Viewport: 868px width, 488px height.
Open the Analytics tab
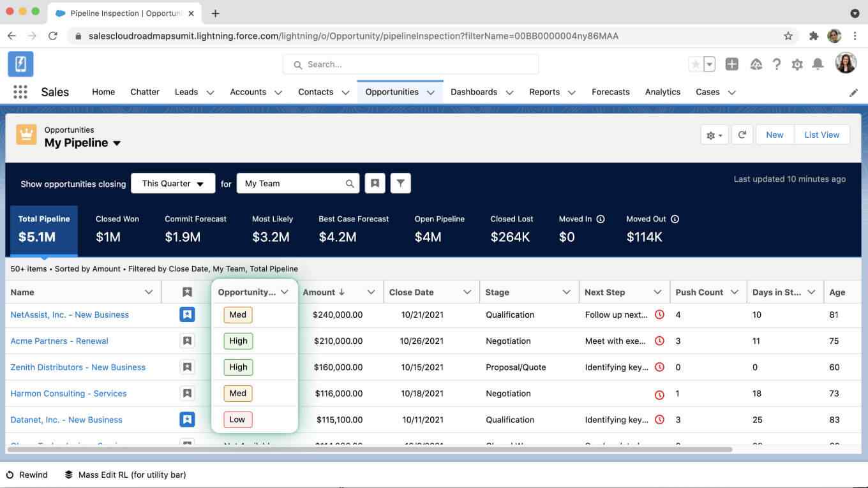(x=662, y=92)
